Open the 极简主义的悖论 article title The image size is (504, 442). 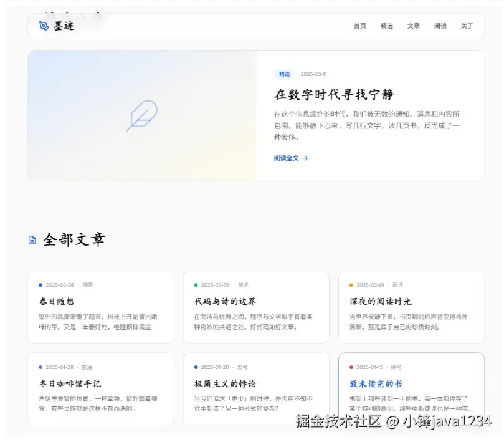tap(225, 383)
